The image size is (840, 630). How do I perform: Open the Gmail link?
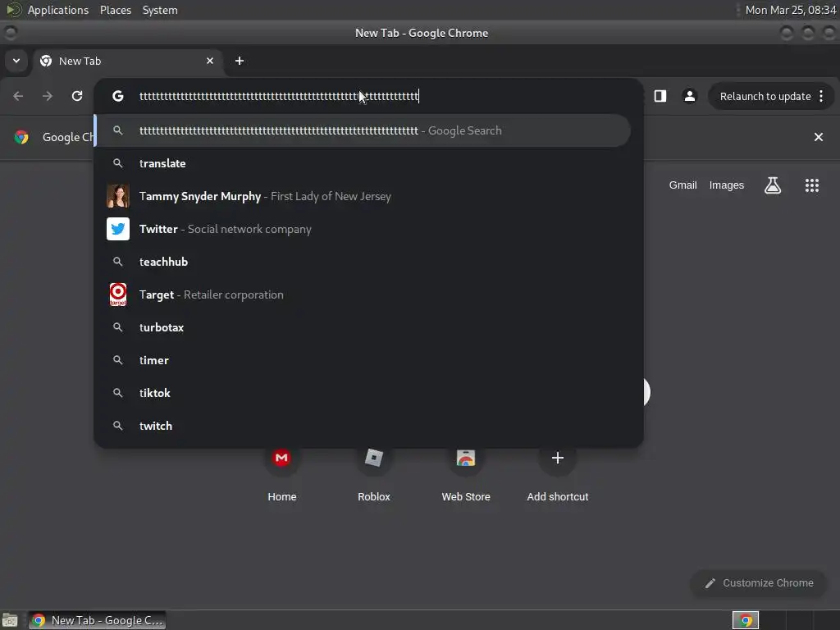pos(682,185)
